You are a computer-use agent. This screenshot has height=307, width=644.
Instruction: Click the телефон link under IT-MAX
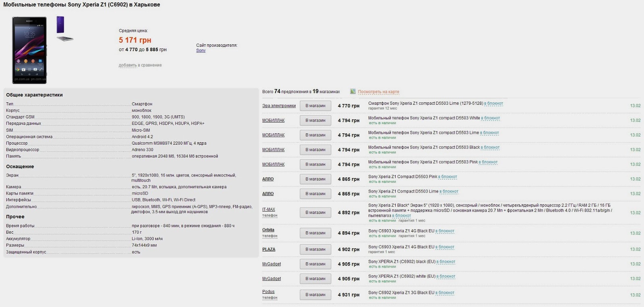(x=270, y=216)
